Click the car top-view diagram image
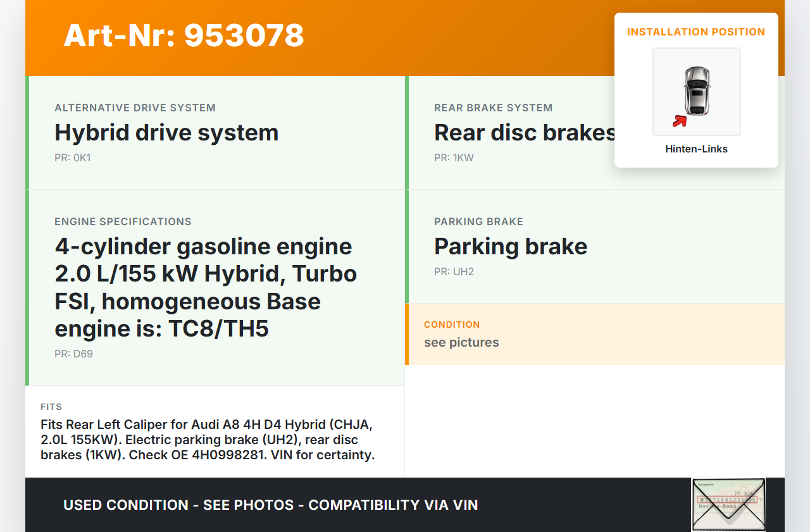The width and height of the screenshot is (810, 532). click(696, 91)
